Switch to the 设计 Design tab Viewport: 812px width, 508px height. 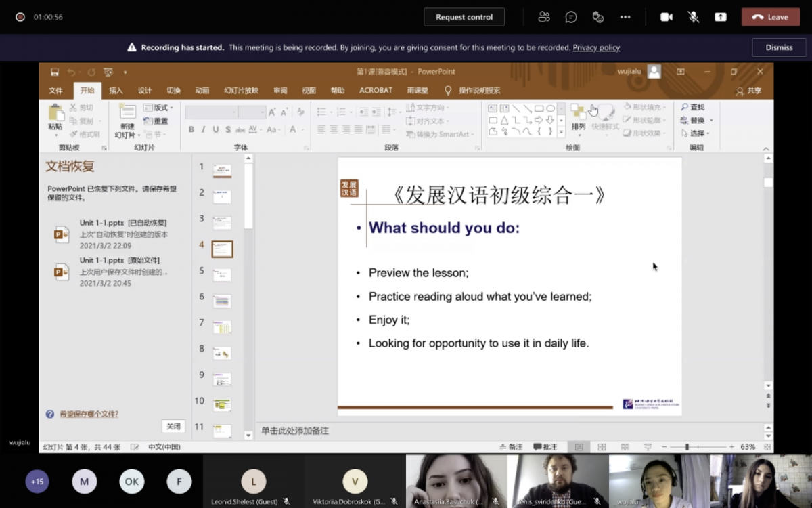pos(145,91)
